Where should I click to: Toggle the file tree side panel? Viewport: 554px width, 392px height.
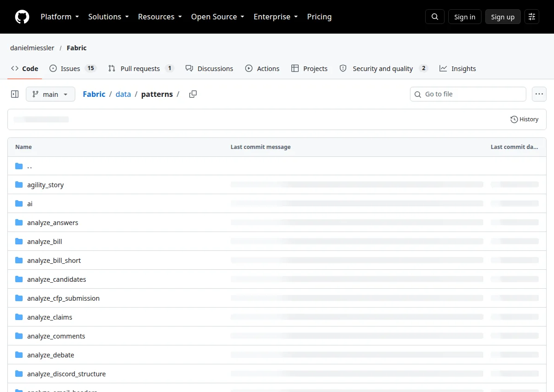15,94
